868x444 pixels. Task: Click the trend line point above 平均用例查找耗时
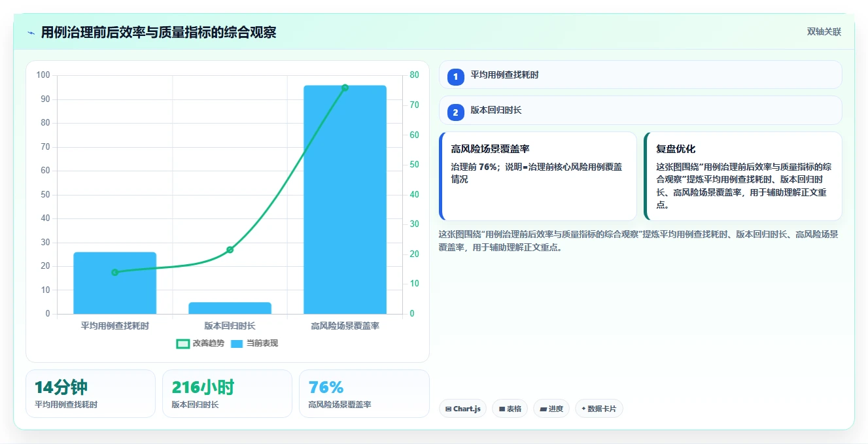114,272
